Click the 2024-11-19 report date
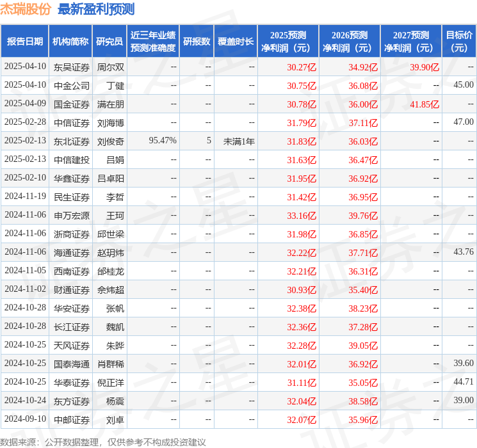The height and width of the screenshot is (448, 477). 25,196
